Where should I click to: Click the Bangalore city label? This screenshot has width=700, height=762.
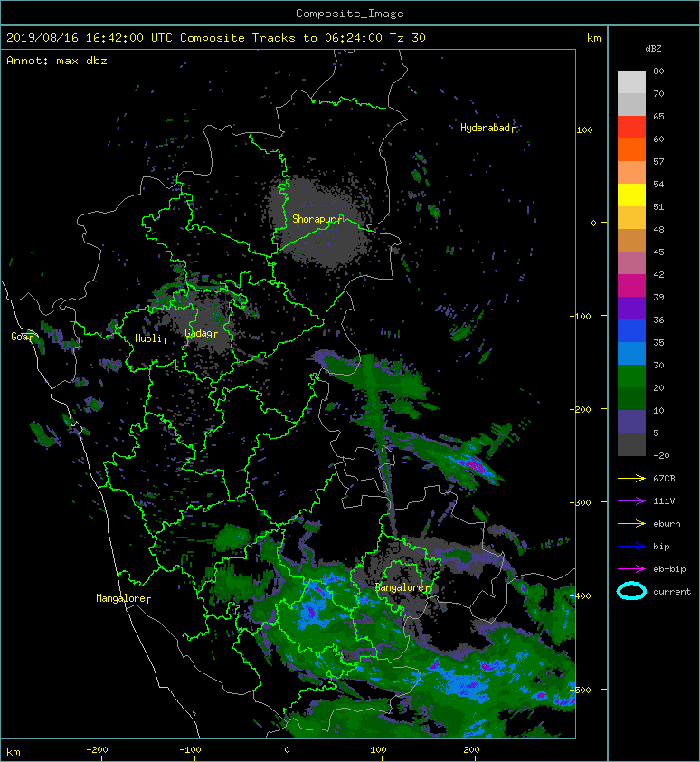coord(402,587)
